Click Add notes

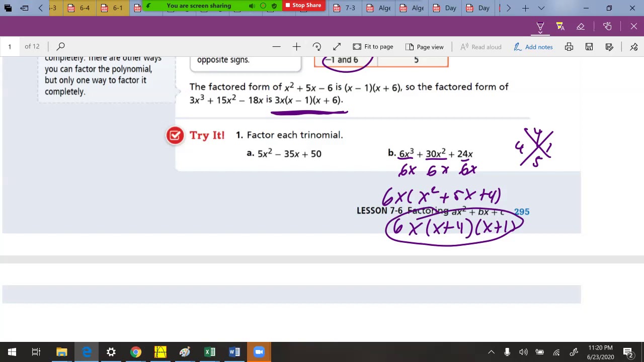coord(533,47)
